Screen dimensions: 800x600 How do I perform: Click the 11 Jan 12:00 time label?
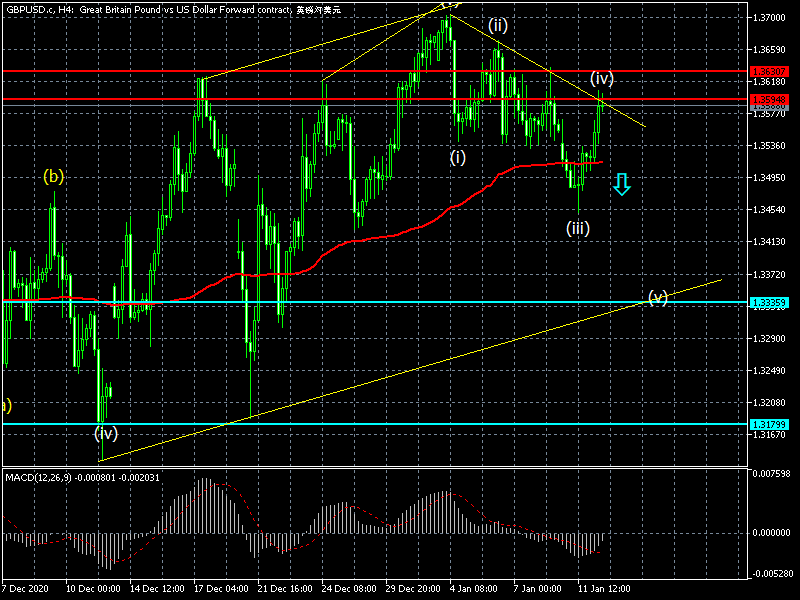(605, 588)
